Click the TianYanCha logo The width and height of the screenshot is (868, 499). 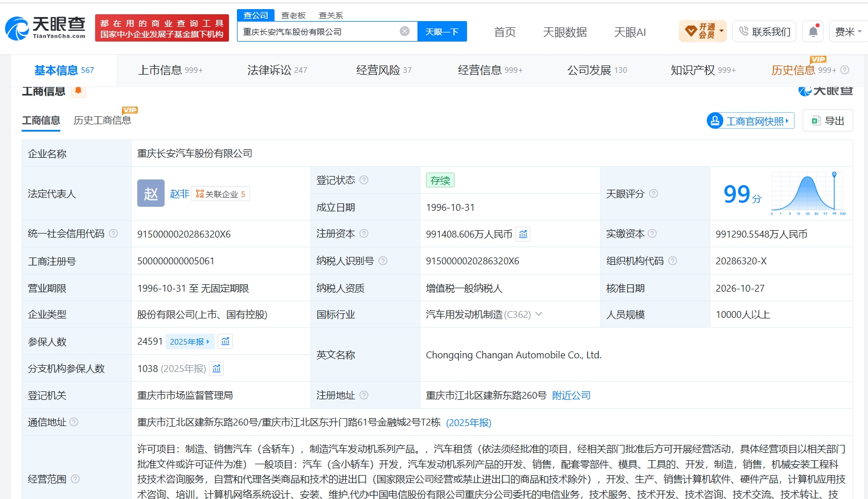point(46,27)
